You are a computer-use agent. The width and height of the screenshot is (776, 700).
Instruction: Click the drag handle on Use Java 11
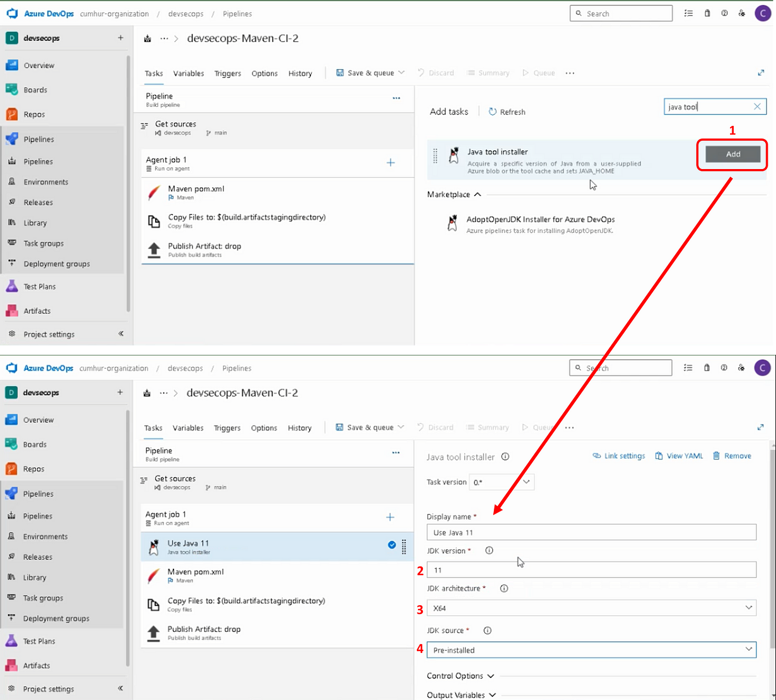click(404, 546)
